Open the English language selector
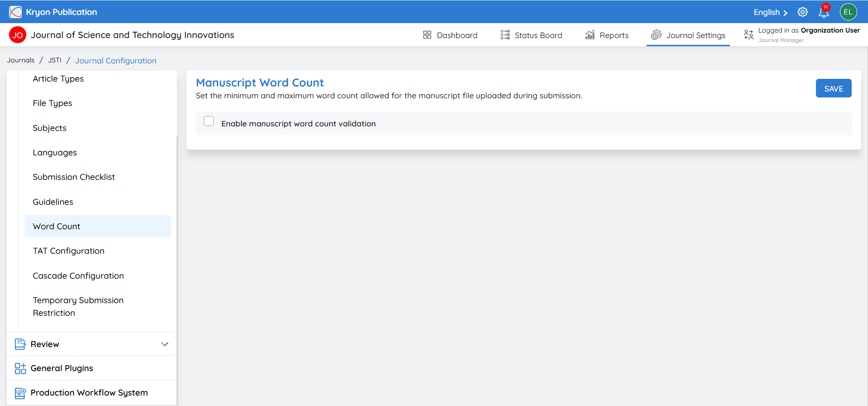 [x=770, y=12]
